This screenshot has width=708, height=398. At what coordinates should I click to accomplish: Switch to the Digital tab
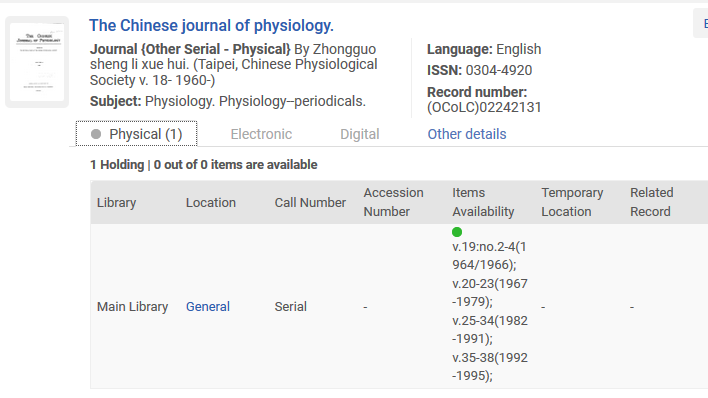[x=359, y=134]
